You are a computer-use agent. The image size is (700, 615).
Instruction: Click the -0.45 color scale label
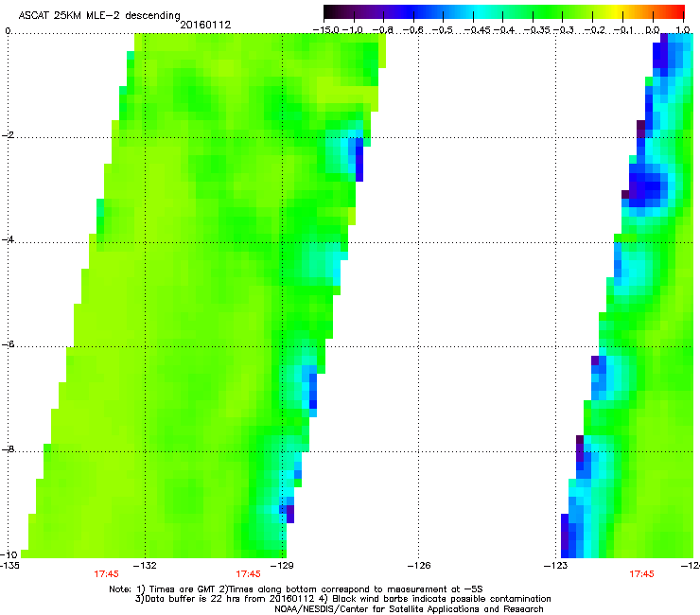point(477,30)
